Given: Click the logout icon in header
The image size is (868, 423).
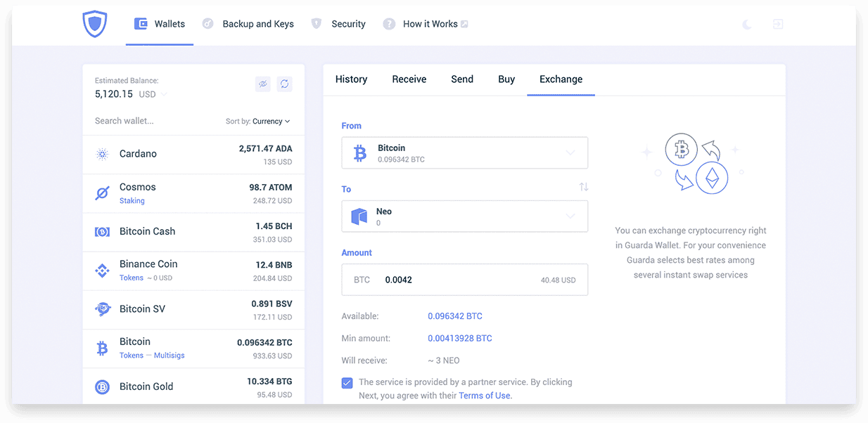Looking at the screenshot, I should pos(778,24).
